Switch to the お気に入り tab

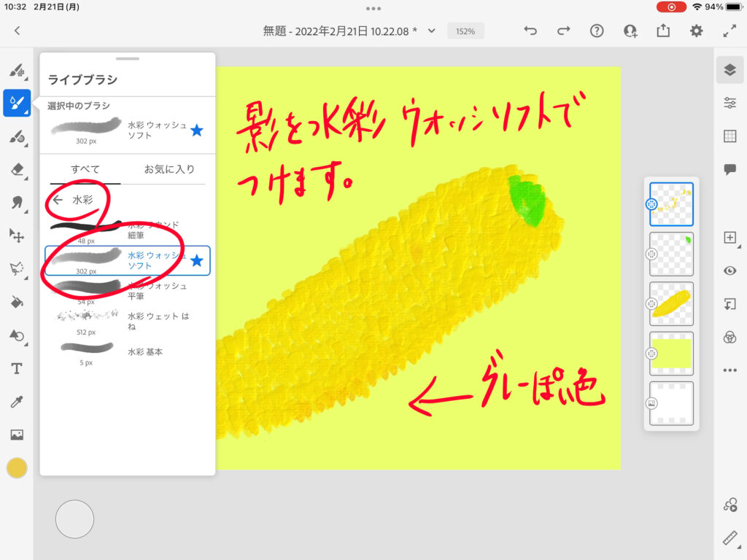(x=169, y=169)
